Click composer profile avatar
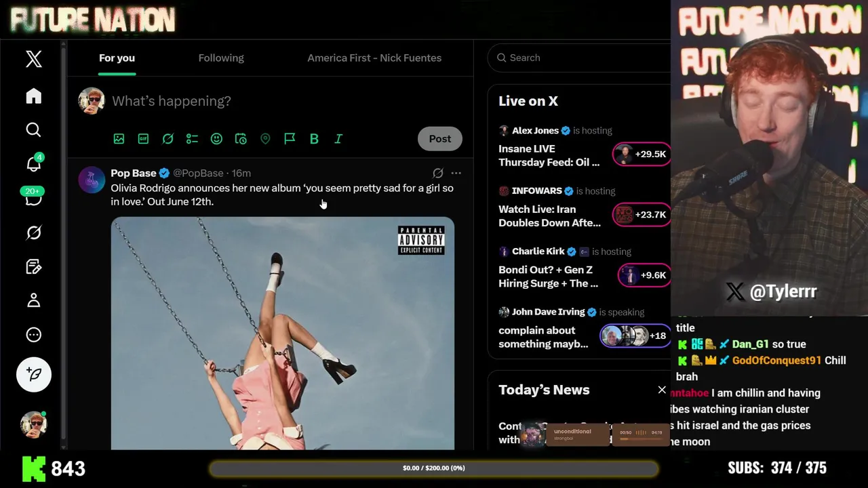This screenshot has width=868, height=488. point(92,101)
